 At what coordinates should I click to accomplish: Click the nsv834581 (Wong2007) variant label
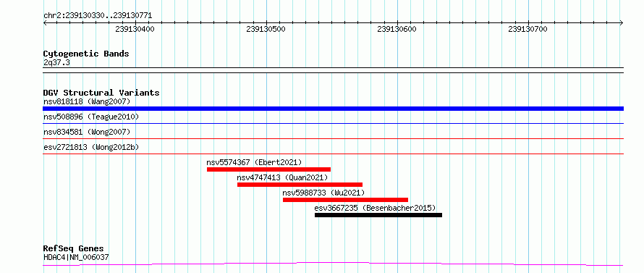87,132
